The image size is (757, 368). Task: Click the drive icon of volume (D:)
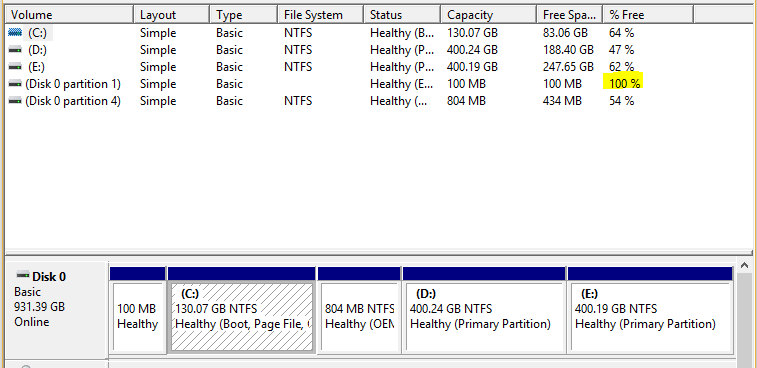[x=15, y=50]
